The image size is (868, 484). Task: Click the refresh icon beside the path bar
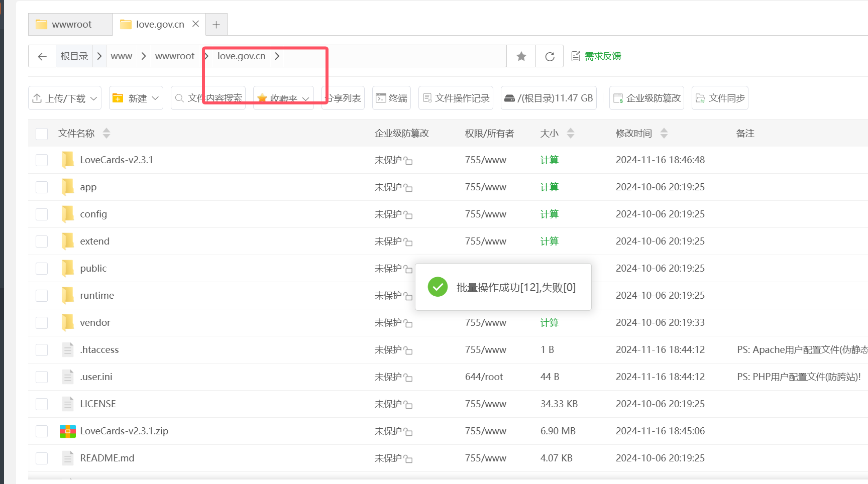[x=550, y=56]
